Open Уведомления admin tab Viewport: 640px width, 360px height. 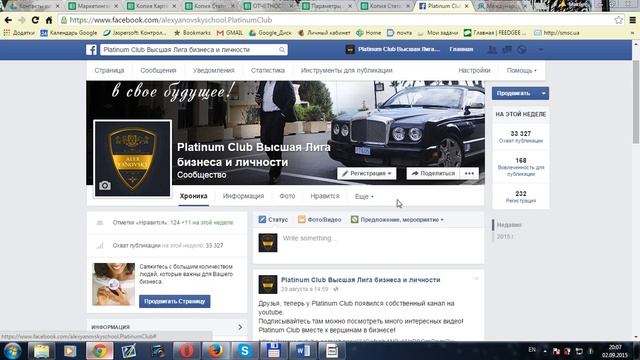point(213,70)
